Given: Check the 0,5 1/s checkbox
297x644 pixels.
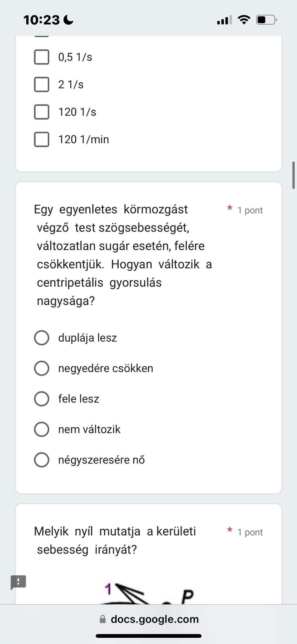Looking at the screenshot, I should pyautogui.click(x=41, y=57).
